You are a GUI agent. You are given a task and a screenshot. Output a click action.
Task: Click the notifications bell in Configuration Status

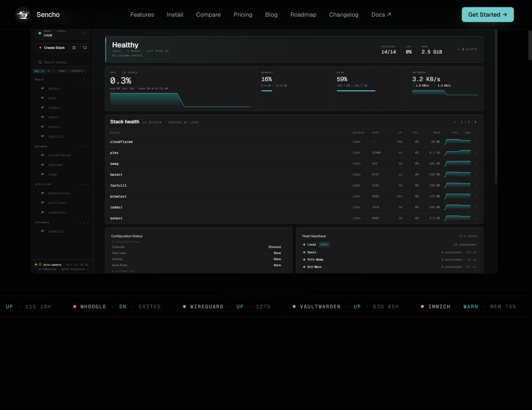[113, 242]
